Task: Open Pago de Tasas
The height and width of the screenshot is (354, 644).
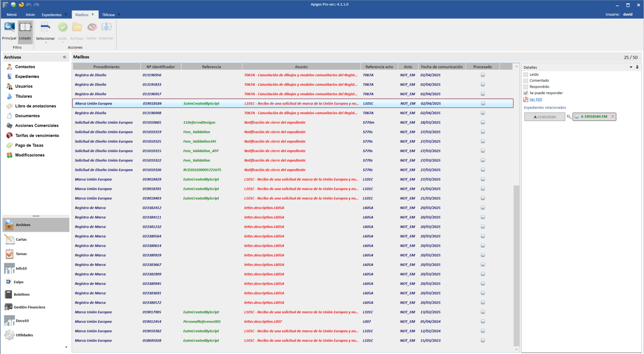Action: pyautogui.click(x=29, y=145)
